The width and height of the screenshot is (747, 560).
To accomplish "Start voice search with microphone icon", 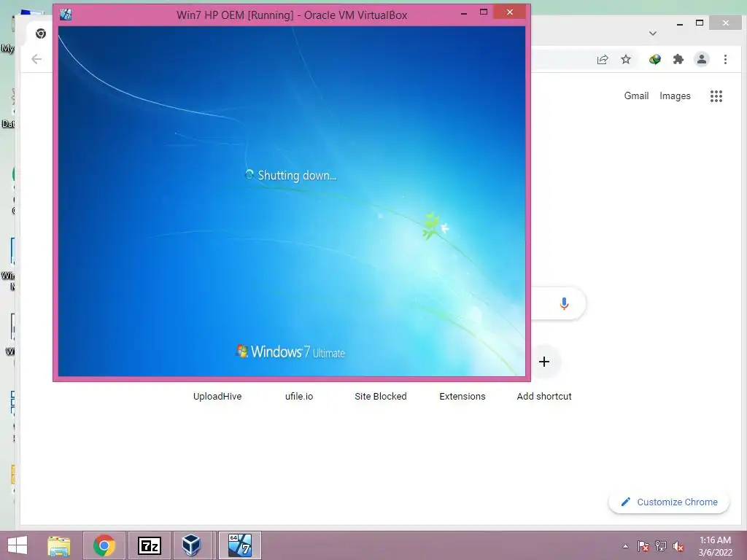I will click(564, 303).
